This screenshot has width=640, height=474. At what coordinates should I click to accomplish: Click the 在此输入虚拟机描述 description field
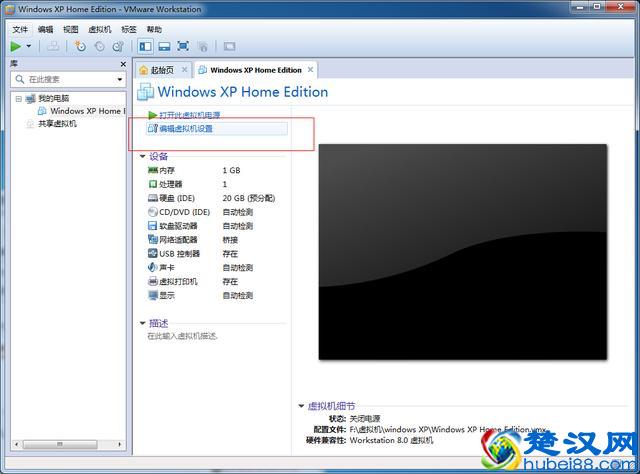[182, 336]
